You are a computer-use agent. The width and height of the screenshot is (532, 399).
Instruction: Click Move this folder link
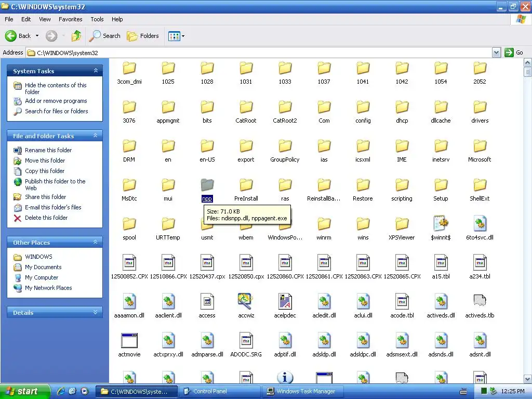[x=45, y=161]
